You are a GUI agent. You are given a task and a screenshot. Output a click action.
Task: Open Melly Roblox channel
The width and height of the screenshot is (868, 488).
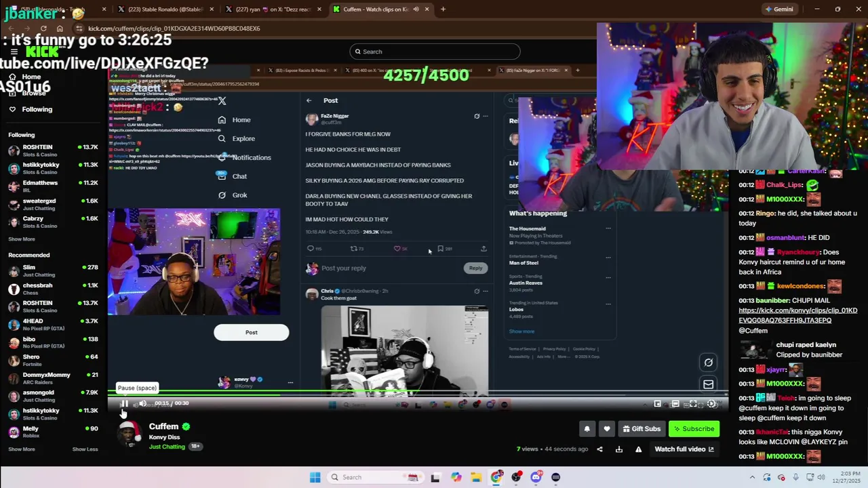coord(54,432)
